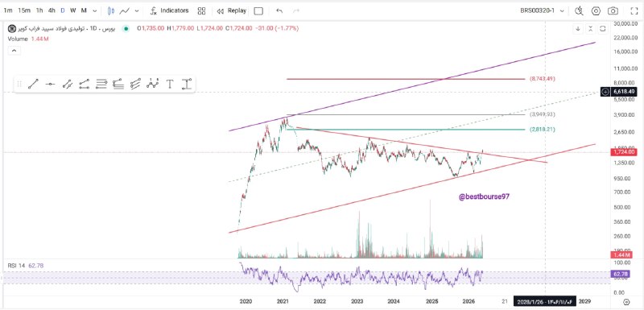
Task: Click the O1,735.00 open value in legend
Action: pos(151,28)
